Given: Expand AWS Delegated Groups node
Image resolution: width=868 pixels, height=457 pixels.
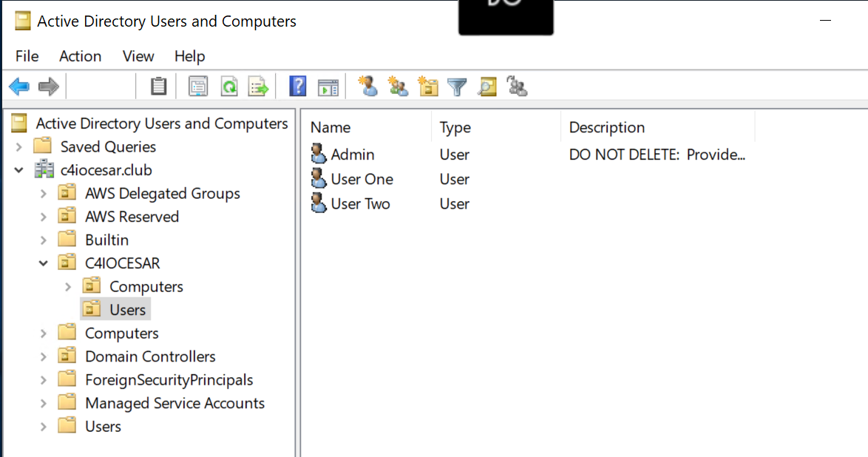Looking at the screenshot, I should coord(43,193).
